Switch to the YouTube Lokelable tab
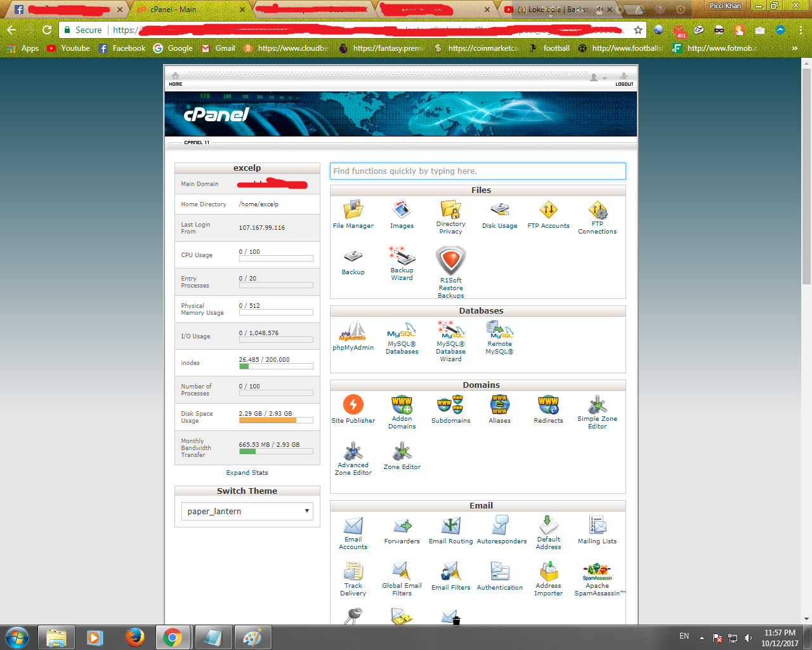 pos(558,10)
